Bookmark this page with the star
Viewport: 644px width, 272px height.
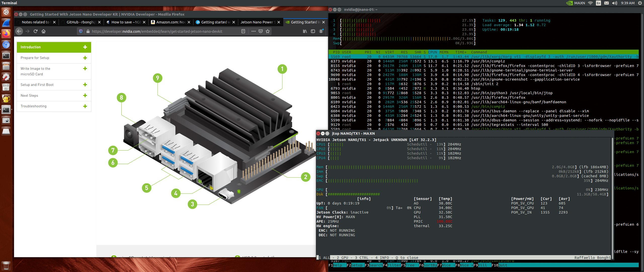[x=268, y=31]
